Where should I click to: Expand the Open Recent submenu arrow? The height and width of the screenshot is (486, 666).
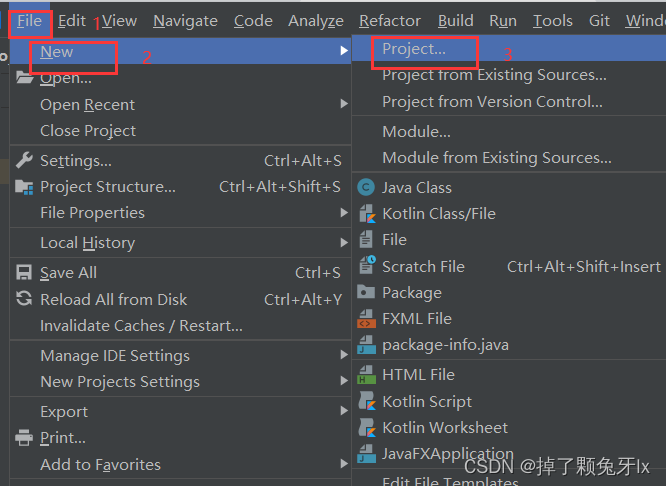tap(344, 104)
